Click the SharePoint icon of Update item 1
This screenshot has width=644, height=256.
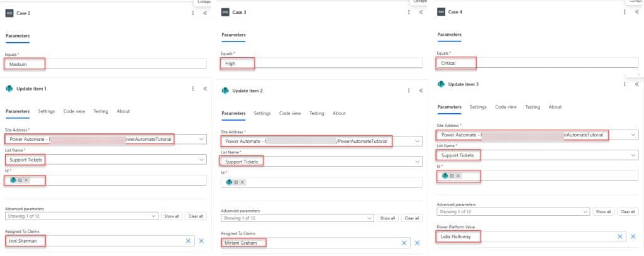tap(9, 88)
